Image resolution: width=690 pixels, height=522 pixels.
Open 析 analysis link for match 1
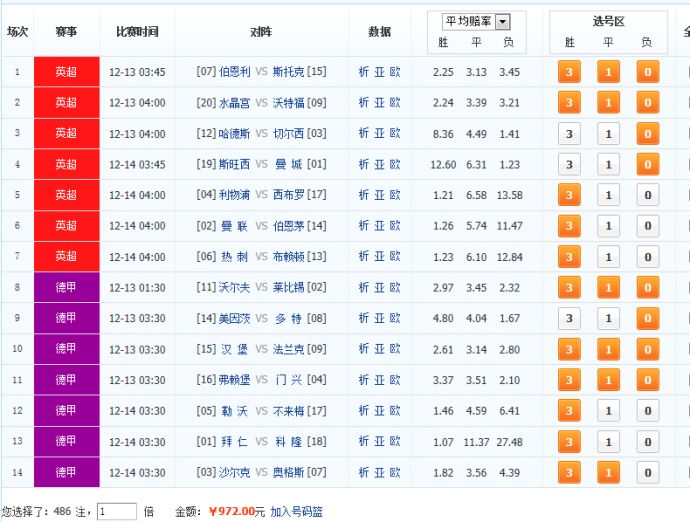[x=364, y=72]
